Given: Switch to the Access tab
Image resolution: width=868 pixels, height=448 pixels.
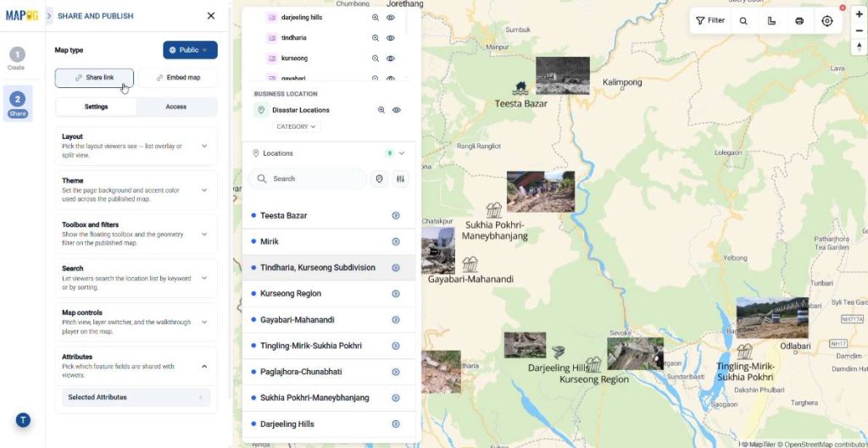Looking at the screenshot, I should tap(176, 107).
